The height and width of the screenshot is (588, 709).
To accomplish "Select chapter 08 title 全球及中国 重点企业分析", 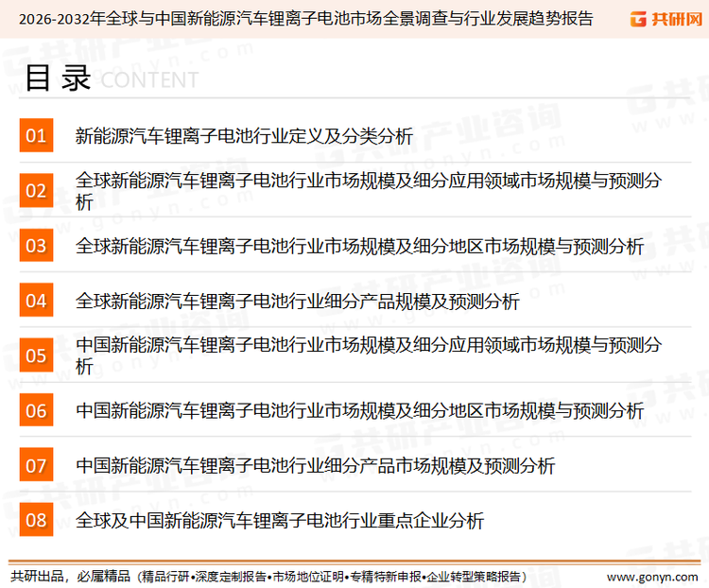I will tap(280, 520).
